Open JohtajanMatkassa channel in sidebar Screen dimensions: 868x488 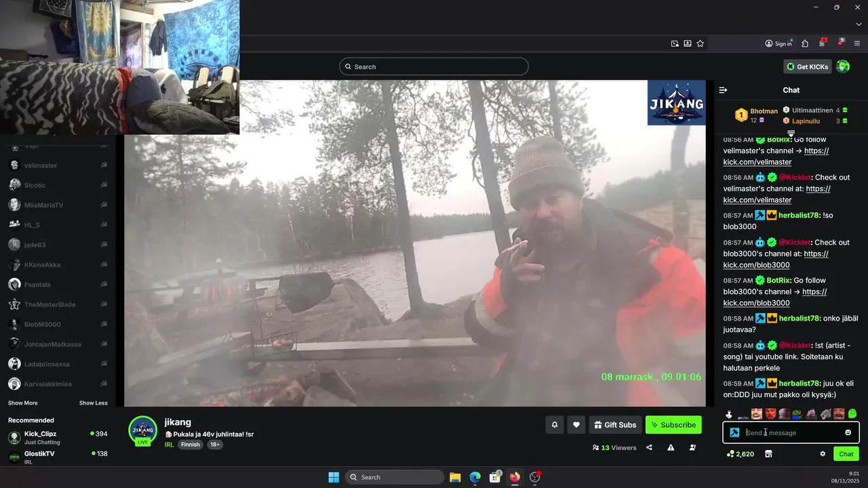[58, 344]
